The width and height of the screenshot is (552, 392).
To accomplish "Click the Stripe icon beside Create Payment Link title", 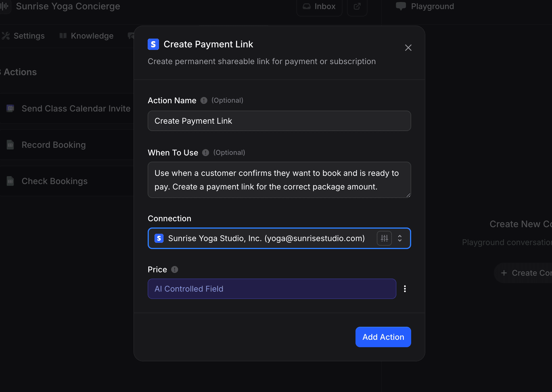I will [153, 44].
